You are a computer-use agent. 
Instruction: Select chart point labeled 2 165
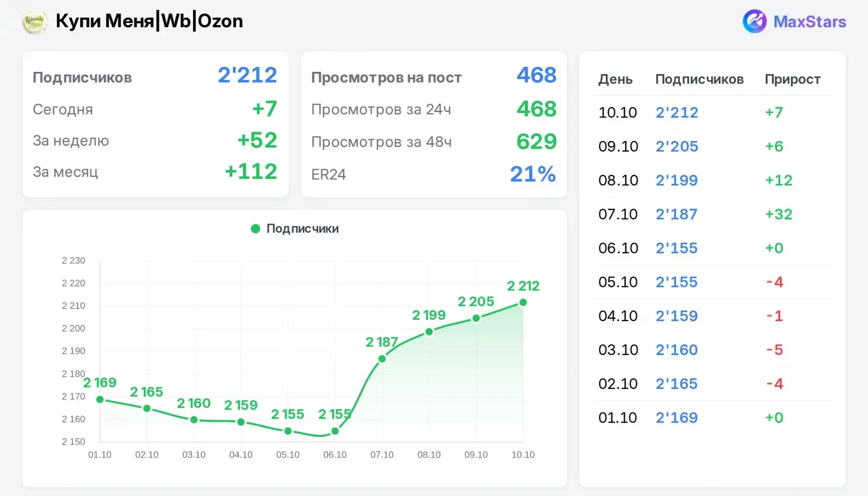tap(147, 408)
